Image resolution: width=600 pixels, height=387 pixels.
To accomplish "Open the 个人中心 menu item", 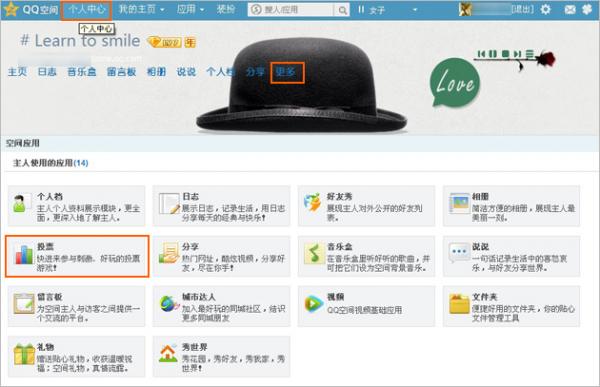I will [x=86, y=10].
